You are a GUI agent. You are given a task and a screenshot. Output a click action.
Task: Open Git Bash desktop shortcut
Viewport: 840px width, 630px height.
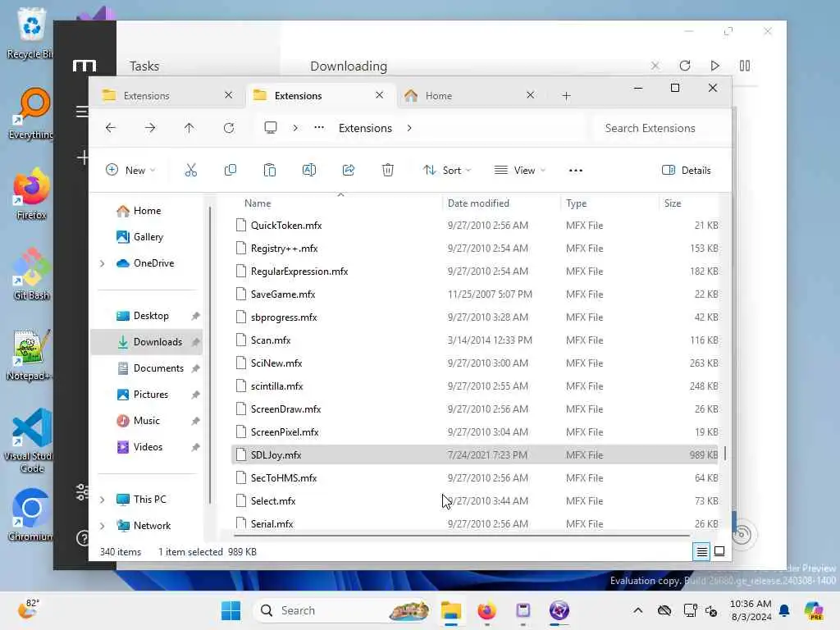(31, 273)
